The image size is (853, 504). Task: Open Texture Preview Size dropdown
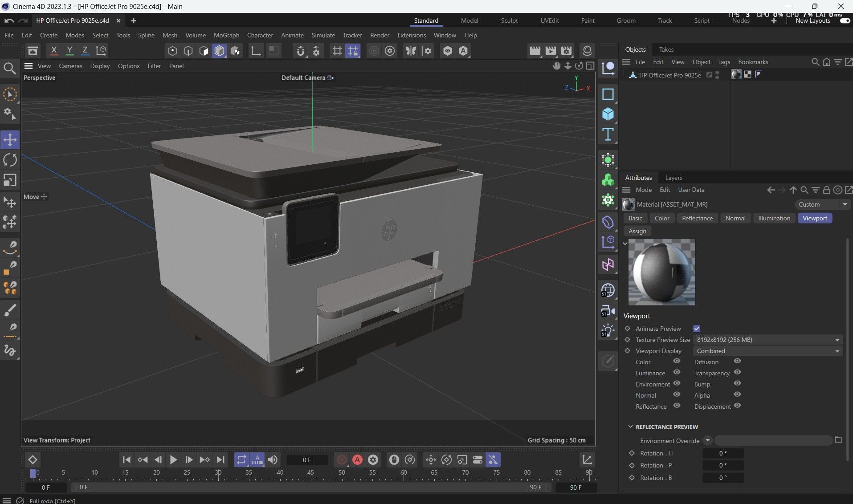pyautogui.click(x=767, y=340)
